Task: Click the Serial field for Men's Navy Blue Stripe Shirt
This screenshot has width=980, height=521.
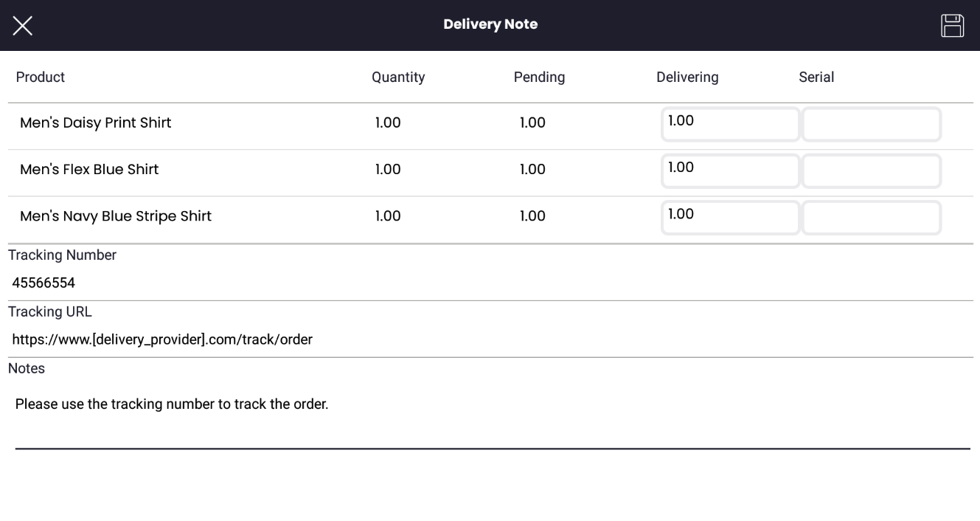Action: point(871,217)
